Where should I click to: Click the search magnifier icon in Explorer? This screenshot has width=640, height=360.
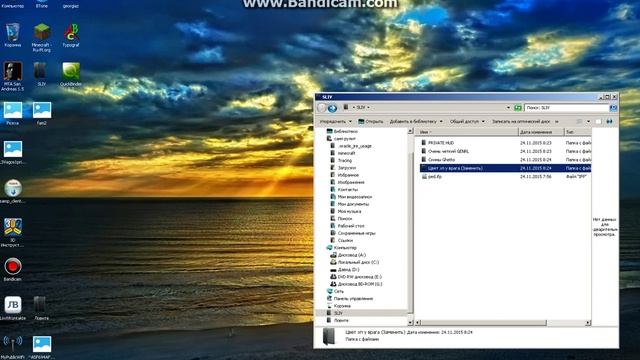[613, 107]
